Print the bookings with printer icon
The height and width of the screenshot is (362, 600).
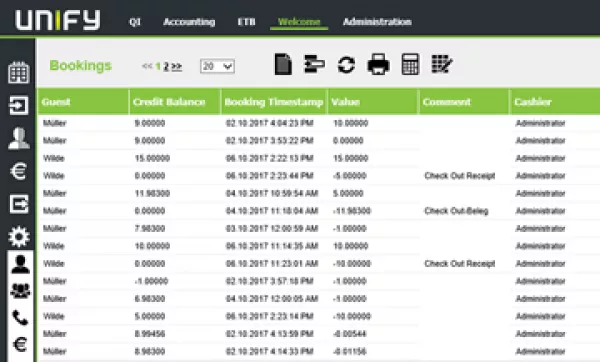point(378,64)
